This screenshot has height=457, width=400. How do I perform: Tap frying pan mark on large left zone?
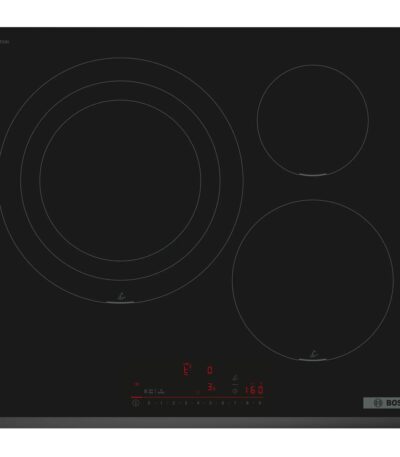point(122,295)
